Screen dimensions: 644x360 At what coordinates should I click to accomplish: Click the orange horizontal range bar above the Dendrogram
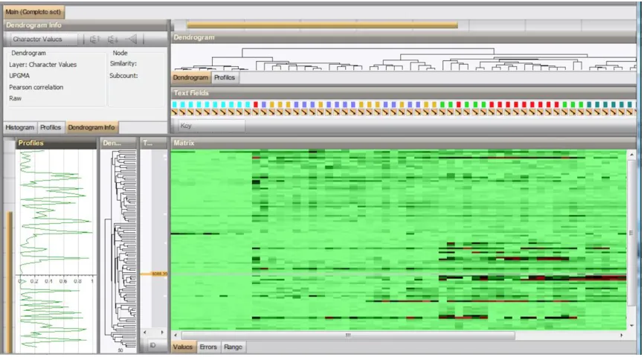click(x=322, y=25)
